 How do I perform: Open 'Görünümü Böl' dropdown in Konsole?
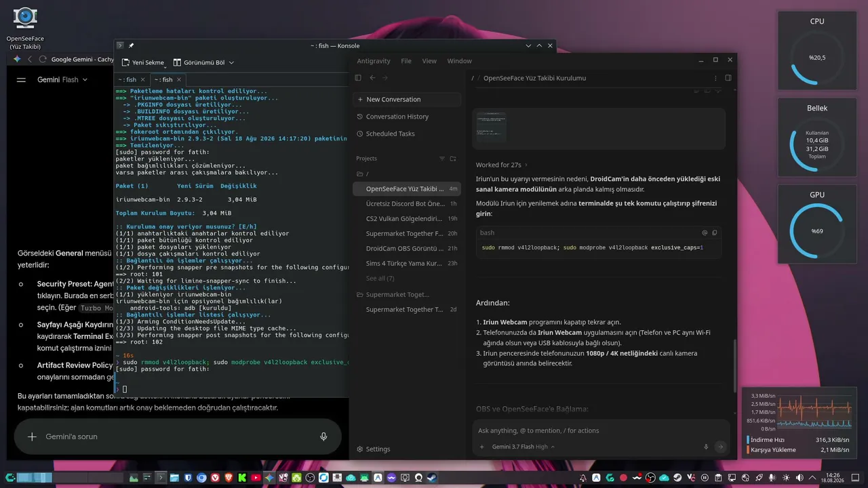click(203, 62)
